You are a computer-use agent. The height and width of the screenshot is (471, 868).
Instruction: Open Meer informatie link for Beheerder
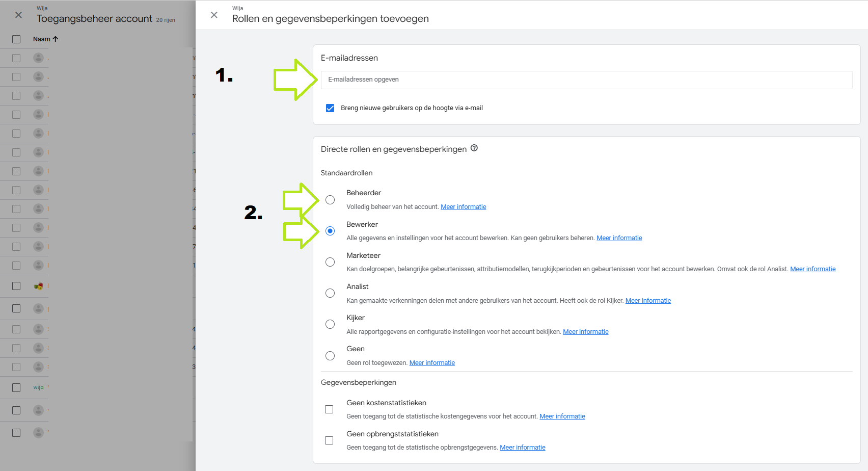pyautogui.click(x=464, y=207)
